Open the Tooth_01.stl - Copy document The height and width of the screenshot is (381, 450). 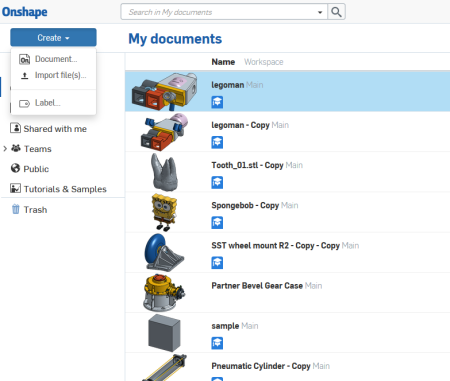point(247,165)
